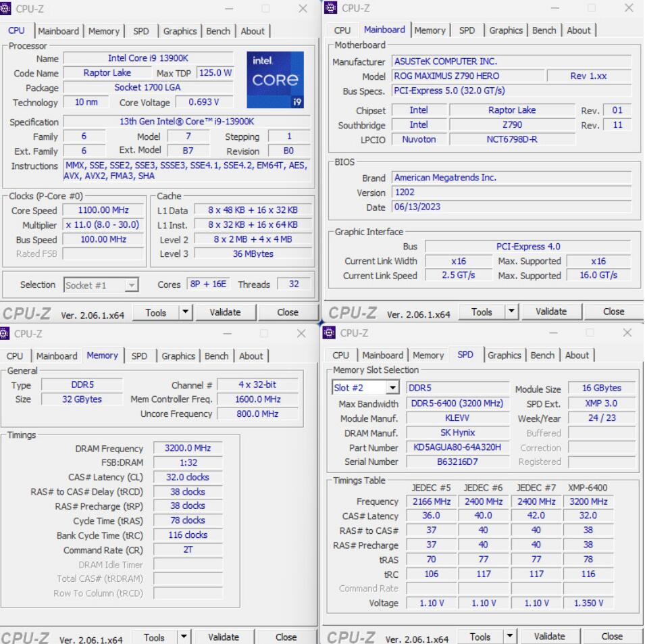Click the CAS# Latency value 32.0 clocks
This screenshot has width=645, height=644.
[188, 477]
